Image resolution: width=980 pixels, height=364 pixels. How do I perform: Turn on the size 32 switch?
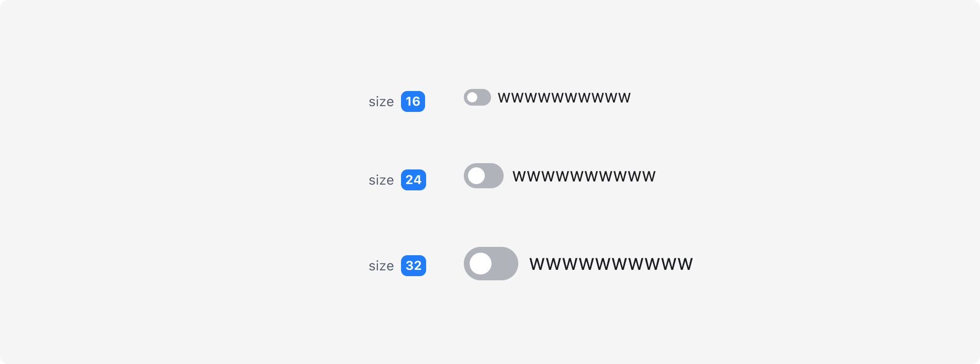[491, 264]
